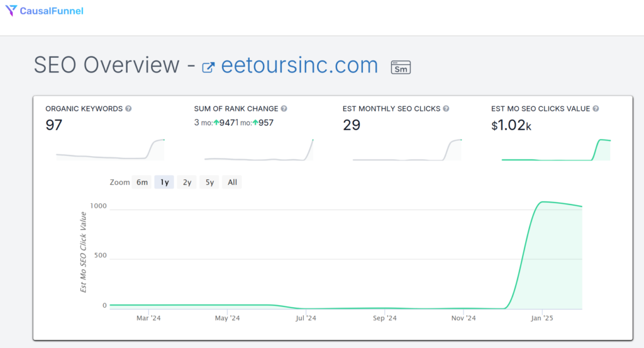The height and width of the screenshot is (348, 644).
Task: Select the Sum of Rank Change sparkline
Action: (x=258, y=150)
